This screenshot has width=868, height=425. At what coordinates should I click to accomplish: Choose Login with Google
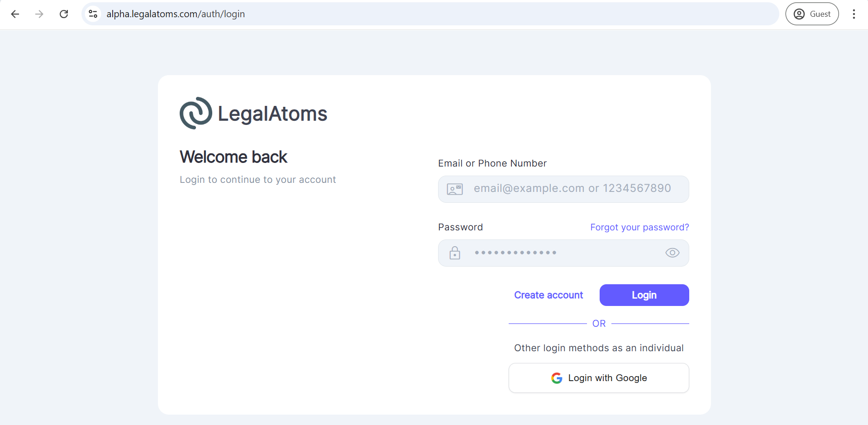599,378
